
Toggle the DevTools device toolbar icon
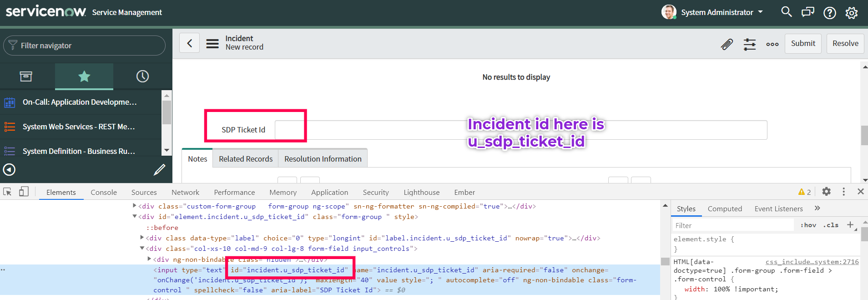[x=24, y=192]
